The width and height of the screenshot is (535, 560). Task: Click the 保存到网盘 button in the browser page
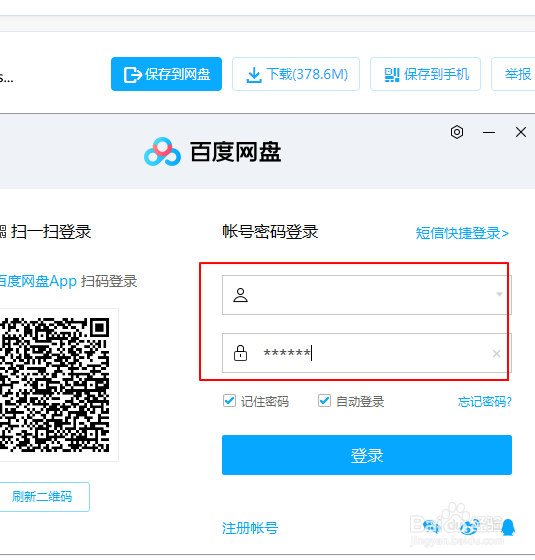pyautogui.click(x=166, y=74)
